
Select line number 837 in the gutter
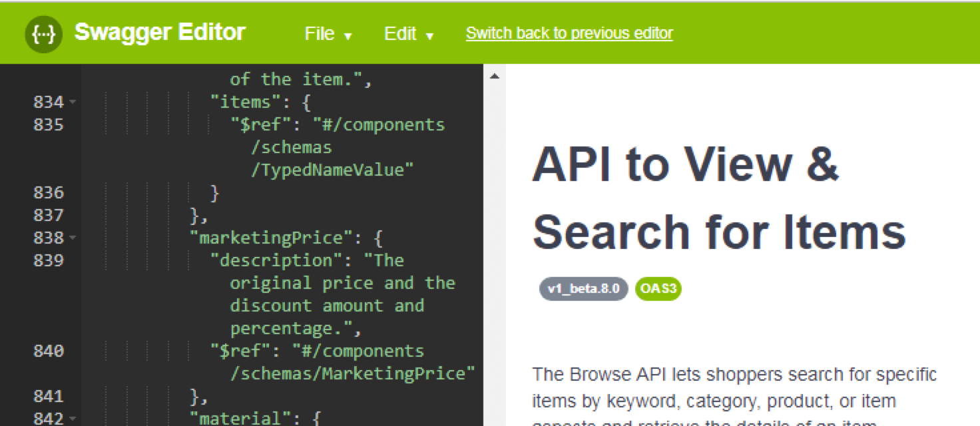pos(49,215)
